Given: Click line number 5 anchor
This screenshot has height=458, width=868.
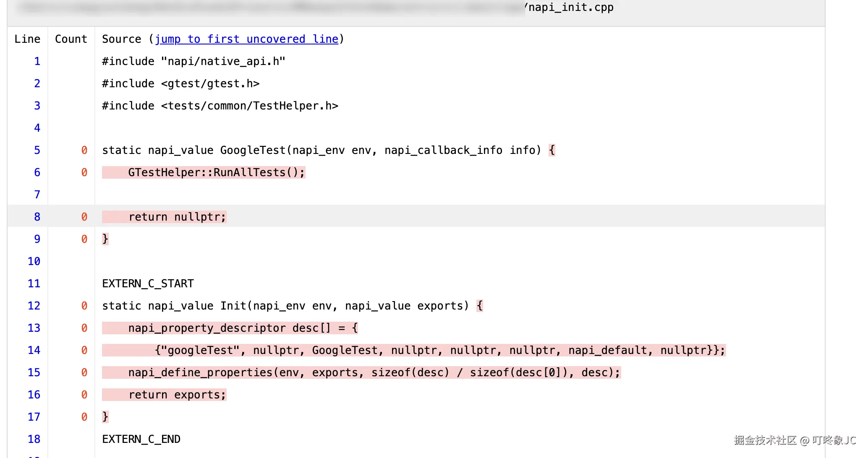Looking at the screenshot, I should click(x=37, y=150).
